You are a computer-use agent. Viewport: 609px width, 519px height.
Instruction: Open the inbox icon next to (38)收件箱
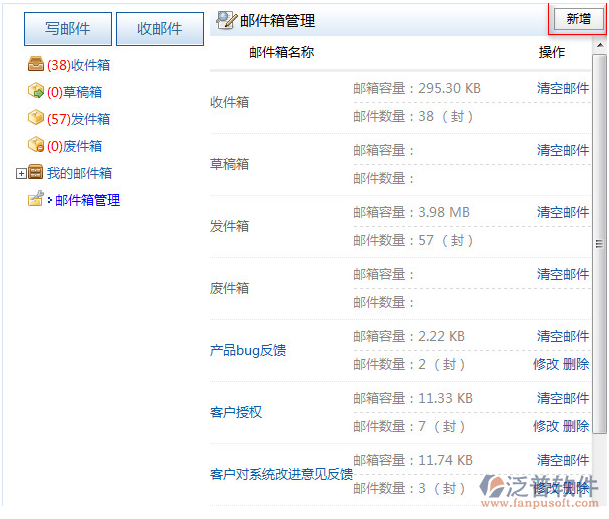pos(36,64)
